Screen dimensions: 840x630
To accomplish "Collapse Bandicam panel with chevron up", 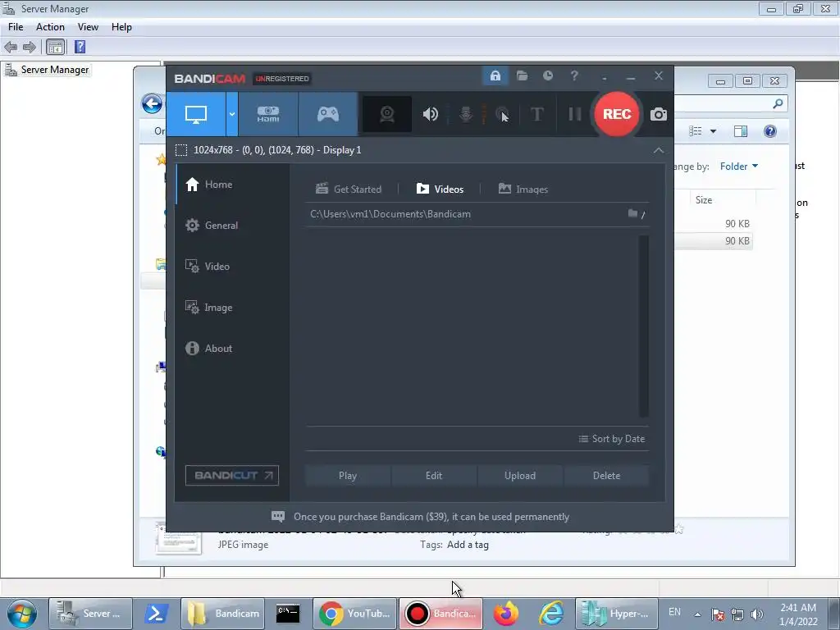I will [659, 151].
